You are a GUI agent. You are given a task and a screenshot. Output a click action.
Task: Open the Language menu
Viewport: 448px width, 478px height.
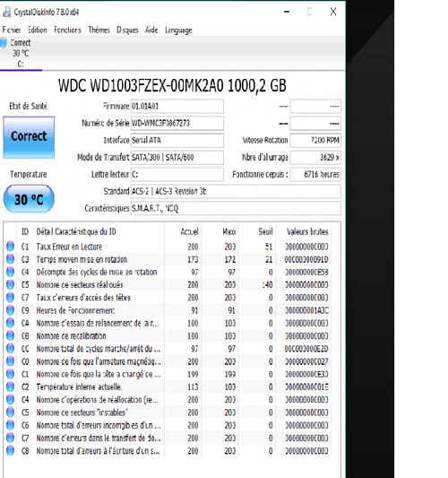tap(178, 30)
